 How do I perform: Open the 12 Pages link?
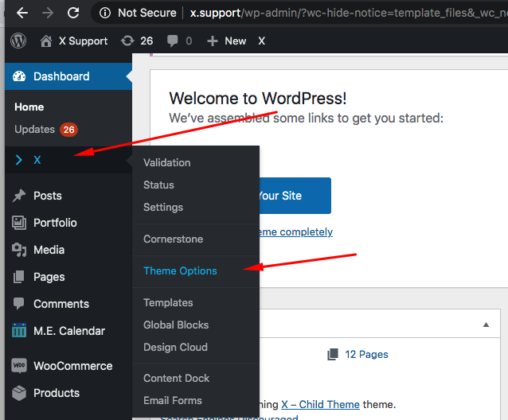tap(366, 354)
